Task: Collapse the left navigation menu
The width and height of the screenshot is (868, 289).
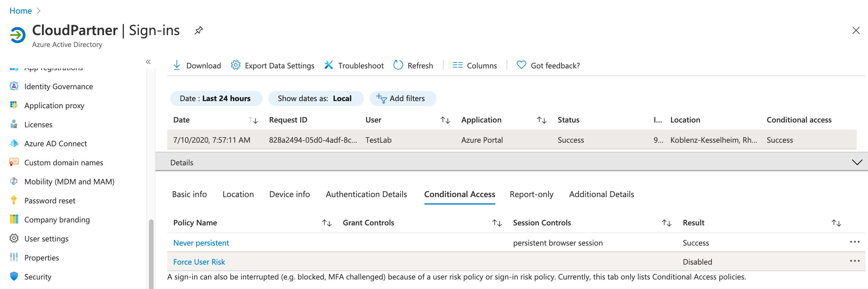Action: (148, 62)
